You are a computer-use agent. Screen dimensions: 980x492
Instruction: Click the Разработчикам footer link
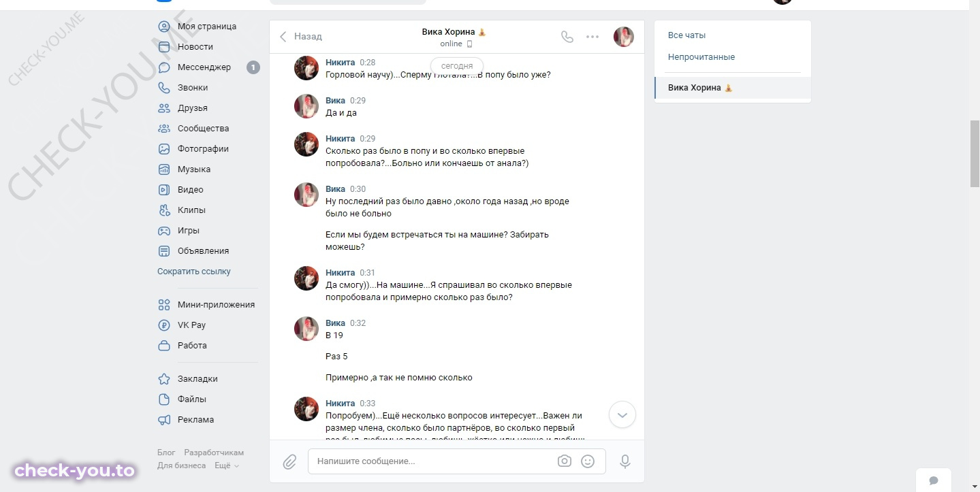click(x=214, y=453)
